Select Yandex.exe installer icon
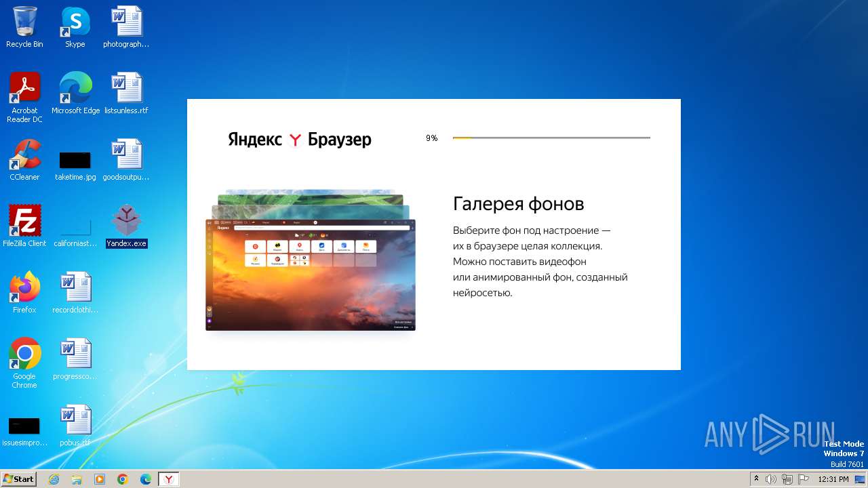This screenshot has height=488, width=868. (x=126, y=226)
